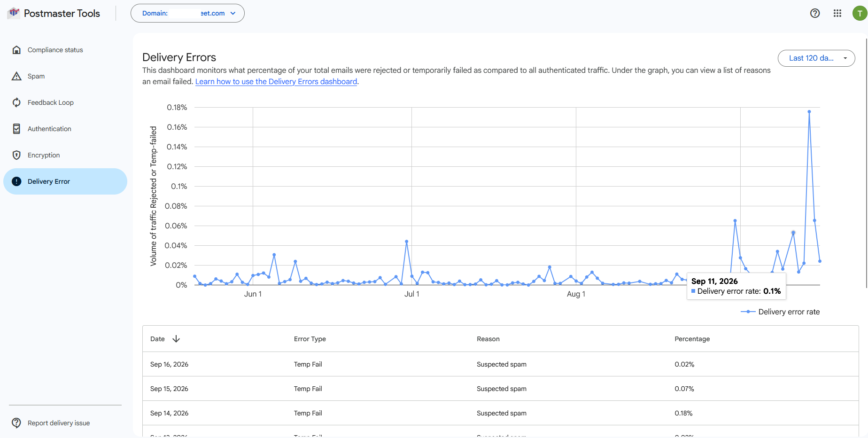Click the Authentication clipboard icon

coord(16,129)
